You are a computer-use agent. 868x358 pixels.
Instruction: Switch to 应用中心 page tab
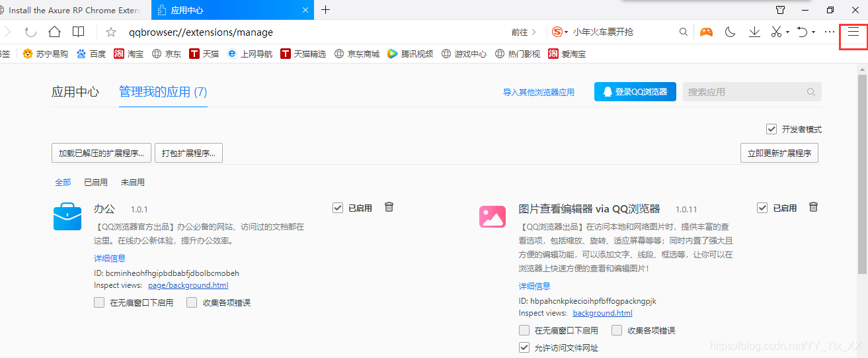(x=75, y=92)
